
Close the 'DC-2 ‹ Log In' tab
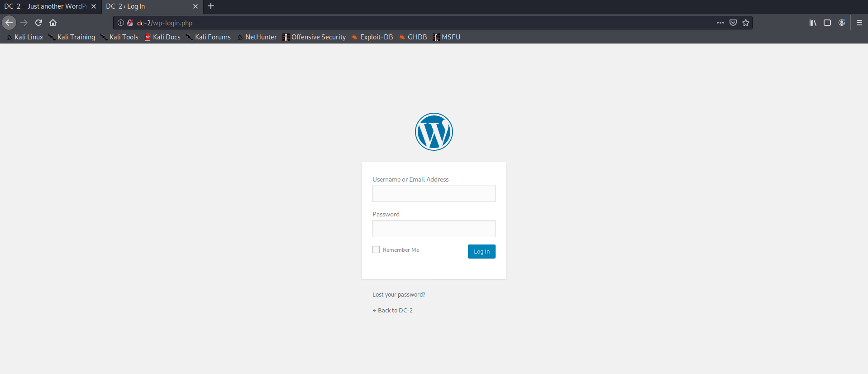coord(196,6)
